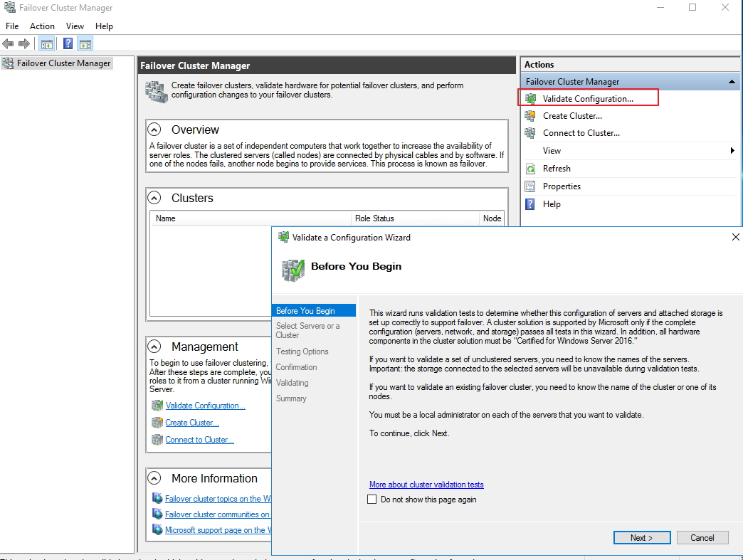Click the Next button in the wizard
Image resolution: width=743 pixels, height=560 pixels.
(x=642, y=538)
